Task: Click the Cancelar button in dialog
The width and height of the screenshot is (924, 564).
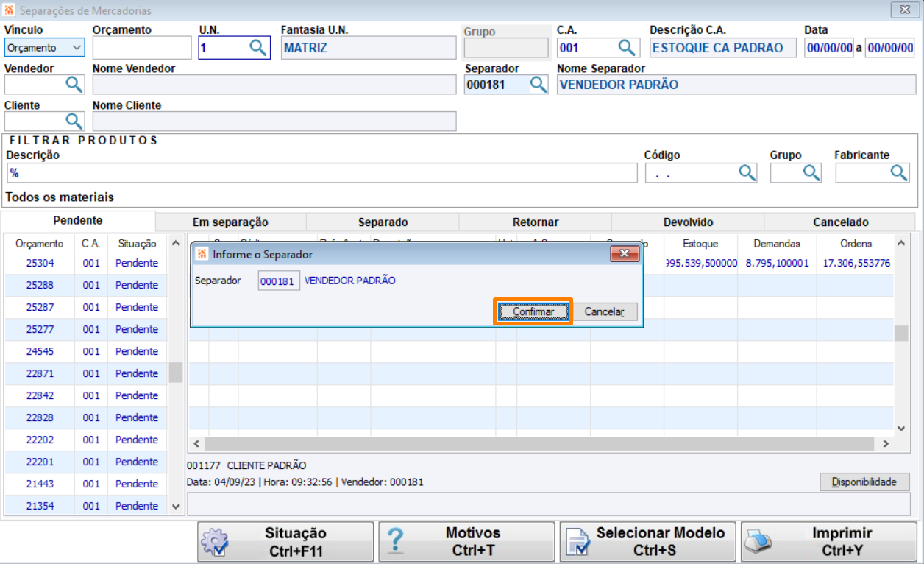Action: (x=605, y=311)
